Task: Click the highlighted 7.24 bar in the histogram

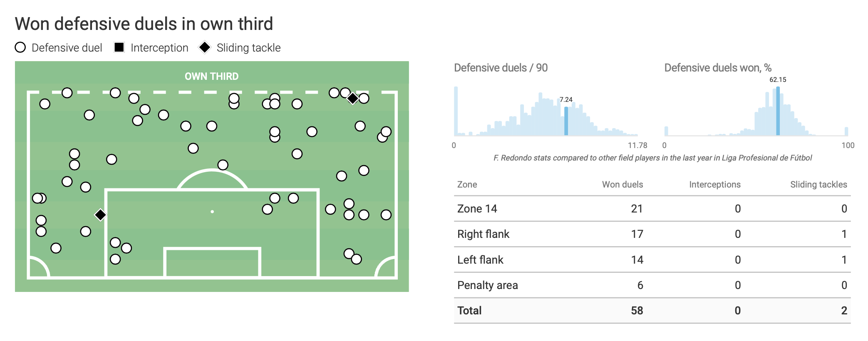Action: tap(566, 121)
